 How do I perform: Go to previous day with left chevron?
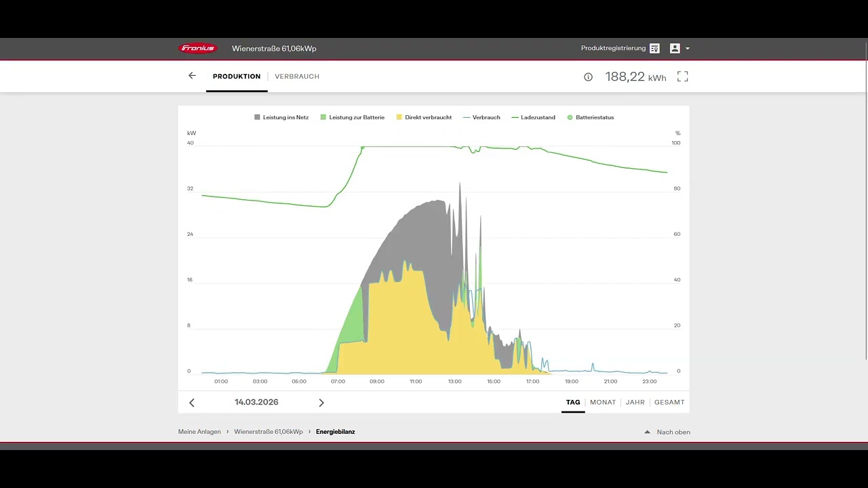[x=192, y=403]
